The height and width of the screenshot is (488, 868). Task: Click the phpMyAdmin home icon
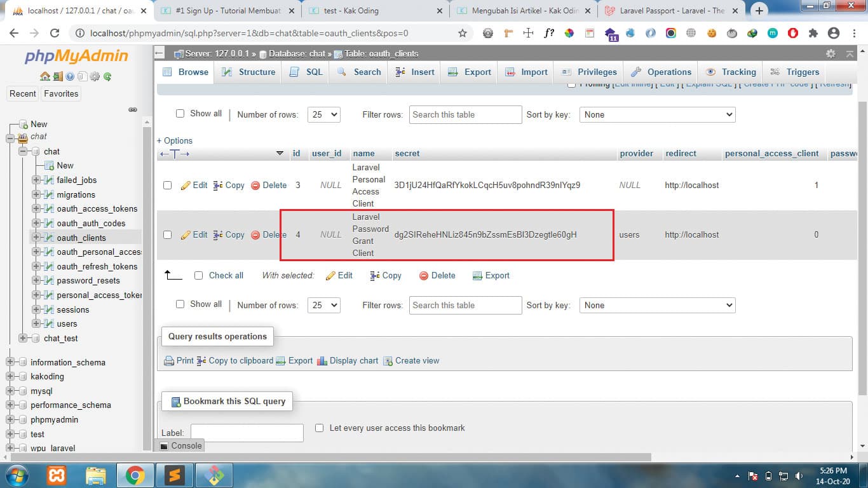[x=44, y=77]
